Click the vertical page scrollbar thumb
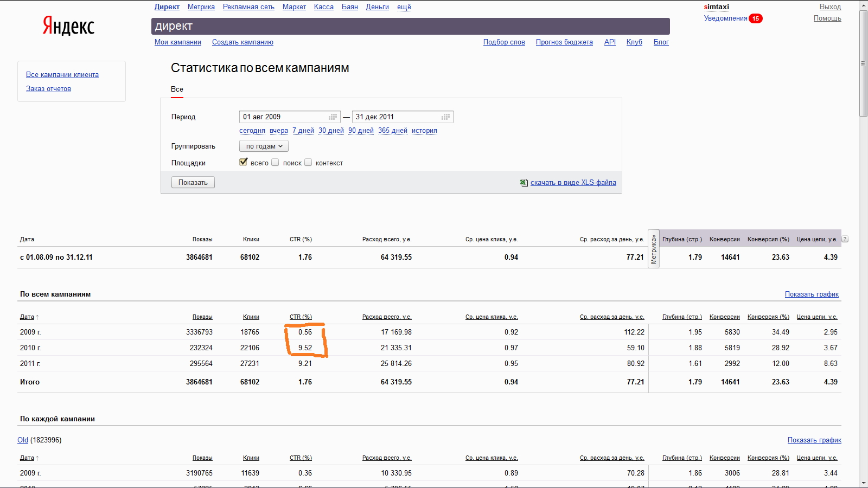This screenshot has width=868, height=488. (x=863, y=63)
